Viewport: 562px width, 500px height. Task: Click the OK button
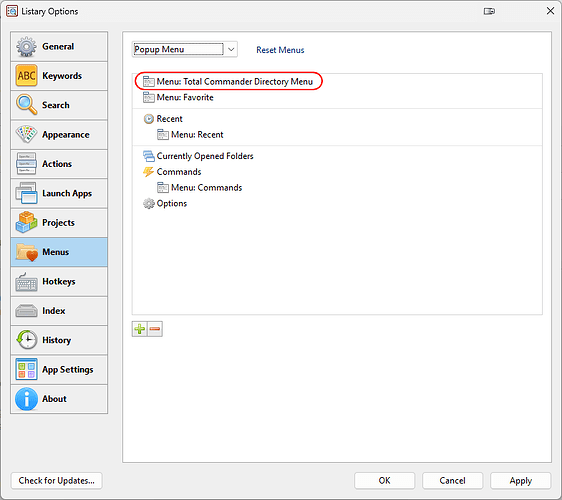[385, 480]
